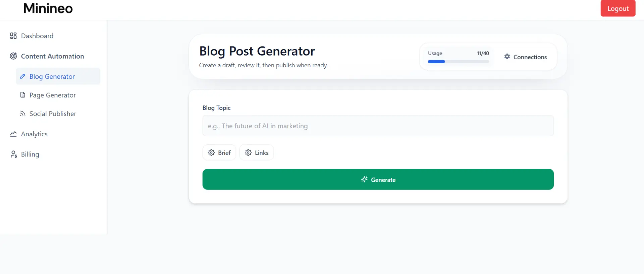644x274 pixels.
Task: Click the gear icon beside Brief
Action: (211, 153)
